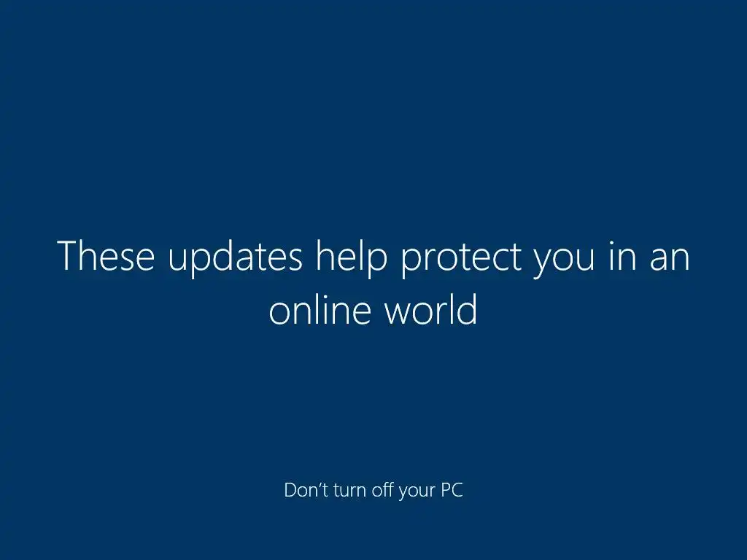Click the word "updates" in the headline
Image resolution: width=747 pixels, height=560 pixels.
pos(236,257)
